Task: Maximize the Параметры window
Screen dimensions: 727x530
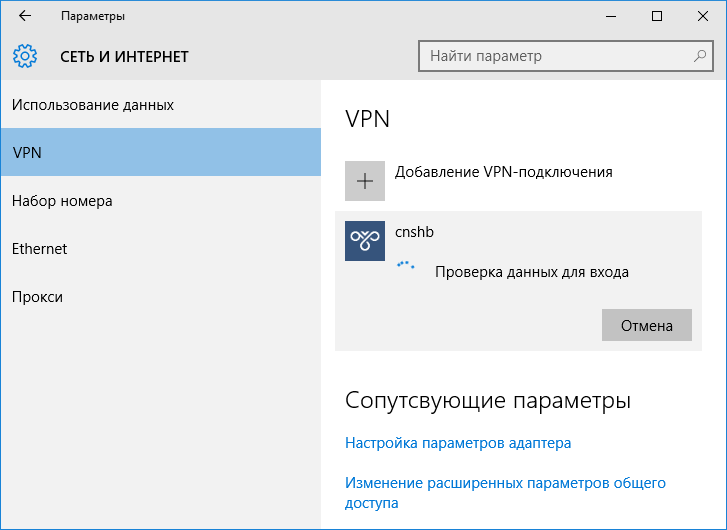Action: point(657,16)
